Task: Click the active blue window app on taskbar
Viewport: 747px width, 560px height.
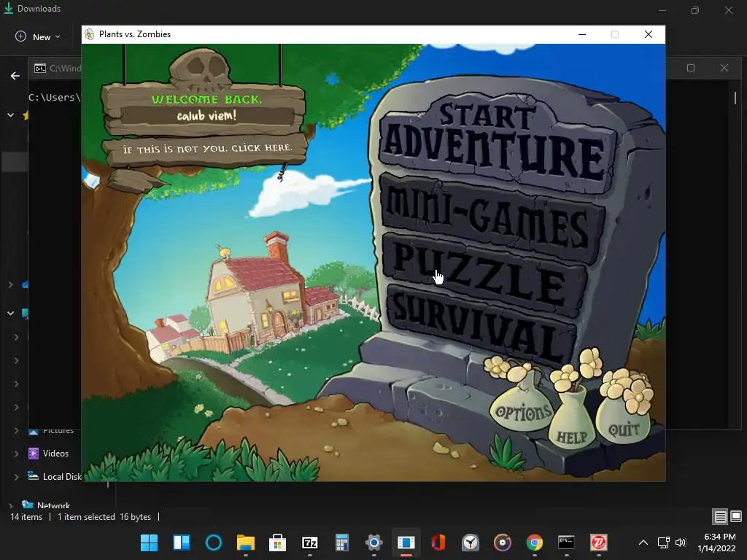Action: (x=406, y=542)
